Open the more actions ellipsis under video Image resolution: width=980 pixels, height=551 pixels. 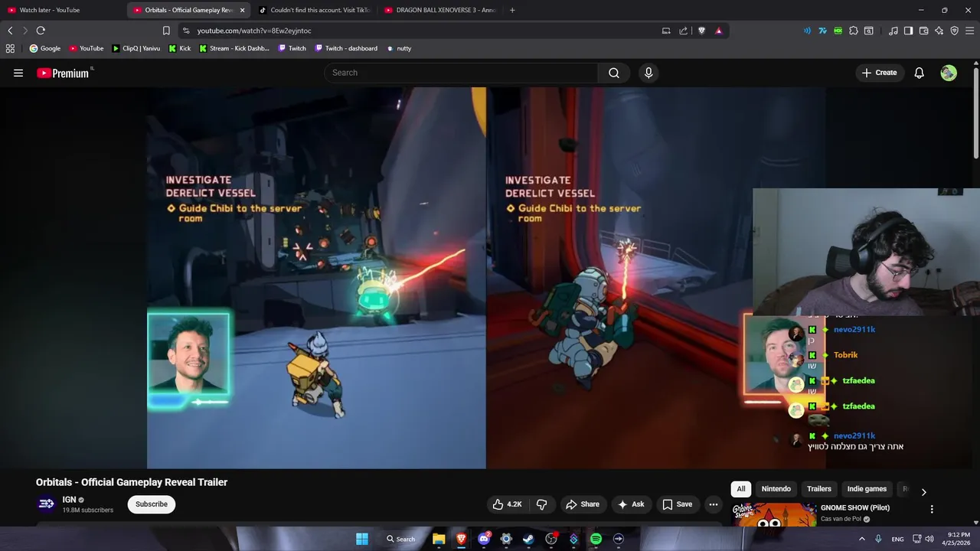[x=713, y=504]
